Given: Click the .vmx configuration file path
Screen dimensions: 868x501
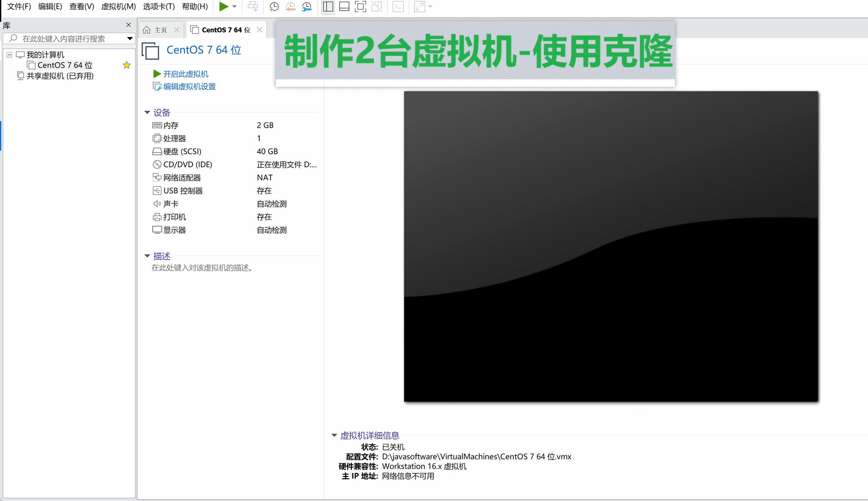Looking at the screenshot, I should tap(476, 456).
